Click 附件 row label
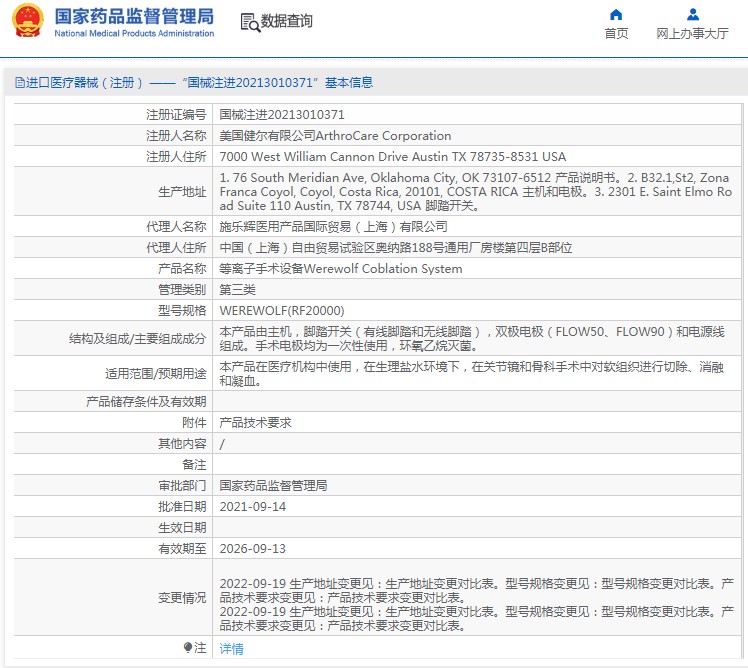Screen dimensions: 748x668 [x=194, y=423]
